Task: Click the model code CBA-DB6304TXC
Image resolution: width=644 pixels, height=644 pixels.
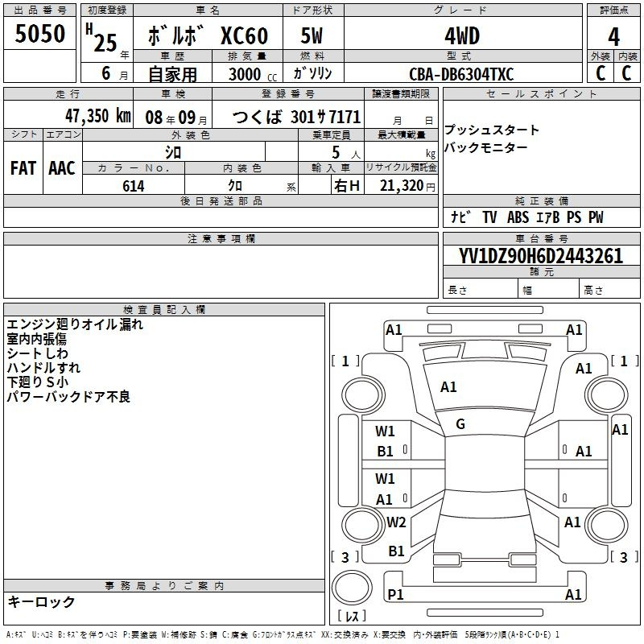Action: [x=461, y=74]
